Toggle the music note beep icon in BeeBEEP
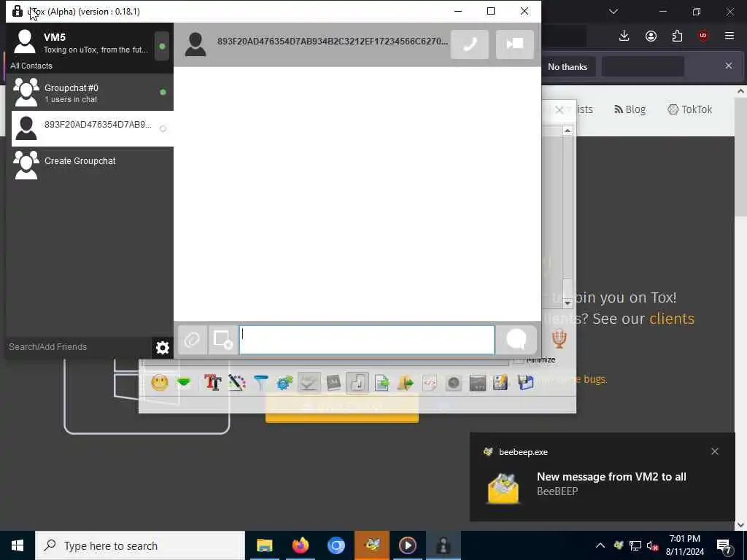Screen dimensions: 747x560 click(x=357, y=382)
